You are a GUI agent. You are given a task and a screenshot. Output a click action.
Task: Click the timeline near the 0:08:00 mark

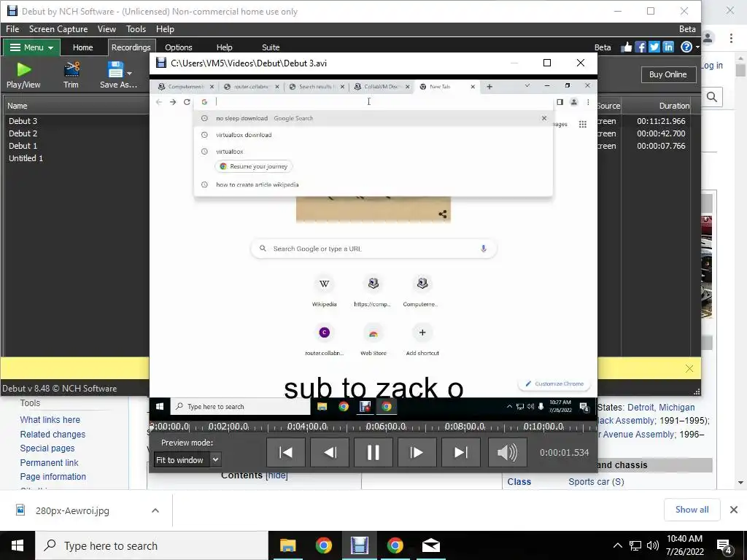click(465, 427)
